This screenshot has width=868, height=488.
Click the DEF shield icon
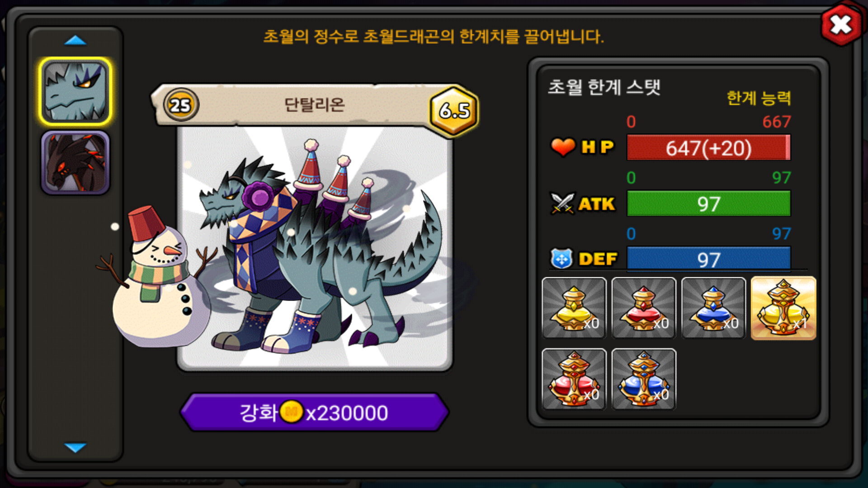click(561, 259)
